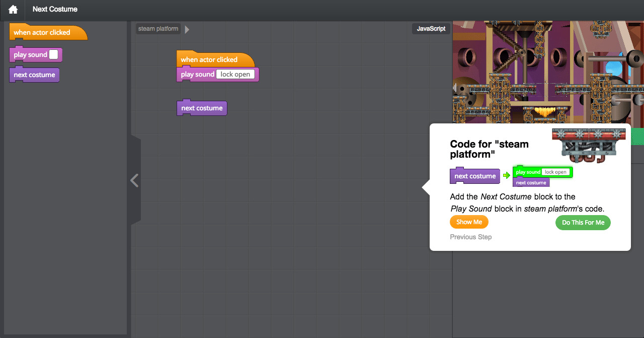Collapse the block palette with left chevron
Screen dimensions: 644x338
coord(134,180)
